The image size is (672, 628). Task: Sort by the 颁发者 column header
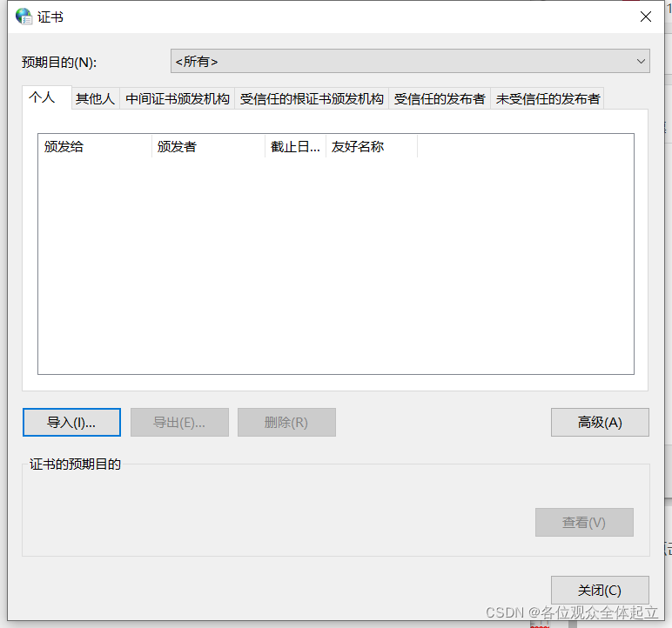pos(208,146)
